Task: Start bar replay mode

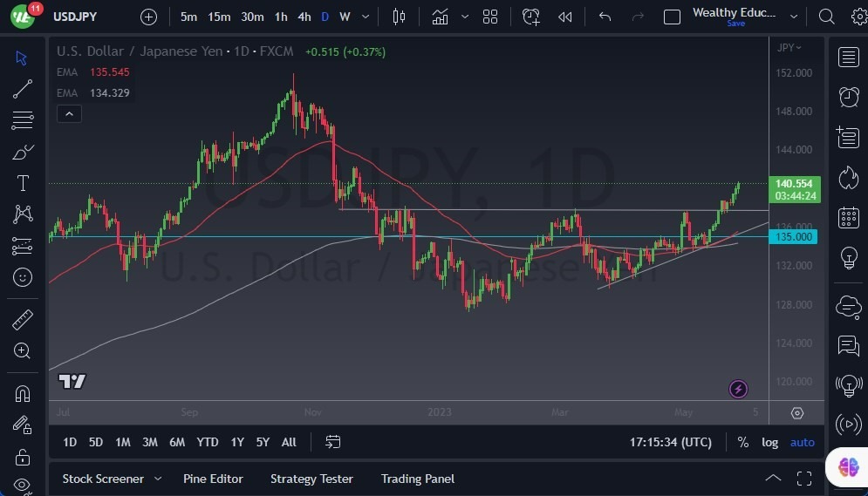Action: pyautogui.click(x=564, y=17)
